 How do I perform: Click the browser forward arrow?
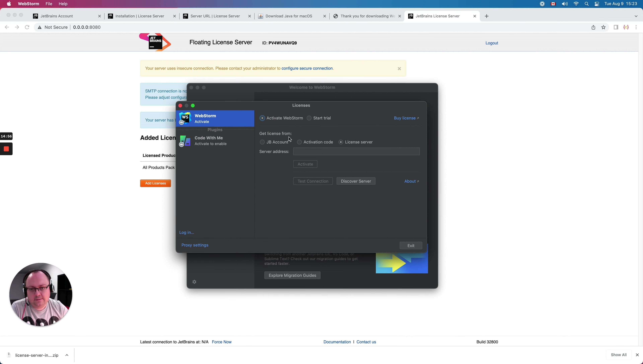click(17, 27)
